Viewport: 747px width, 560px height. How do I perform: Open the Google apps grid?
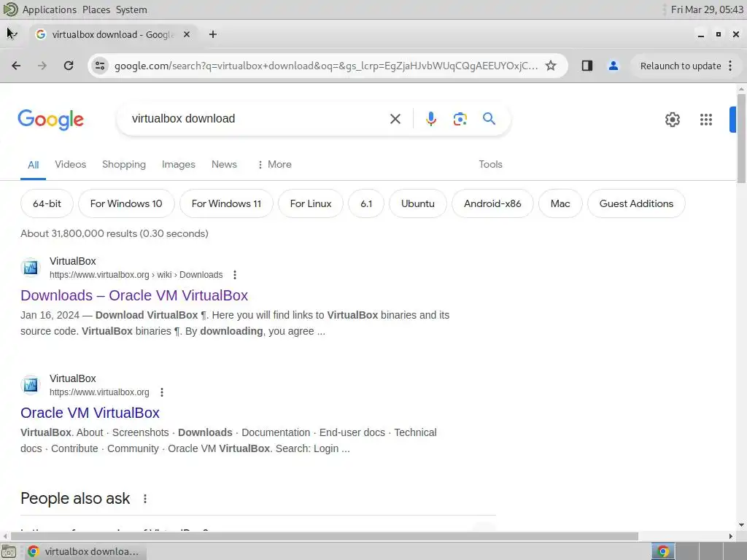706,120
